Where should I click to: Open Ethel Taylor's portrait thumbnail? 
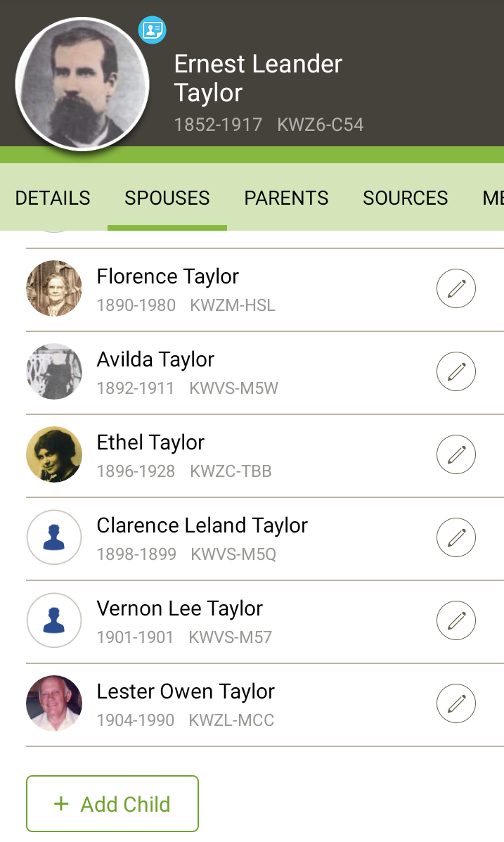click(x=54, y=454)
